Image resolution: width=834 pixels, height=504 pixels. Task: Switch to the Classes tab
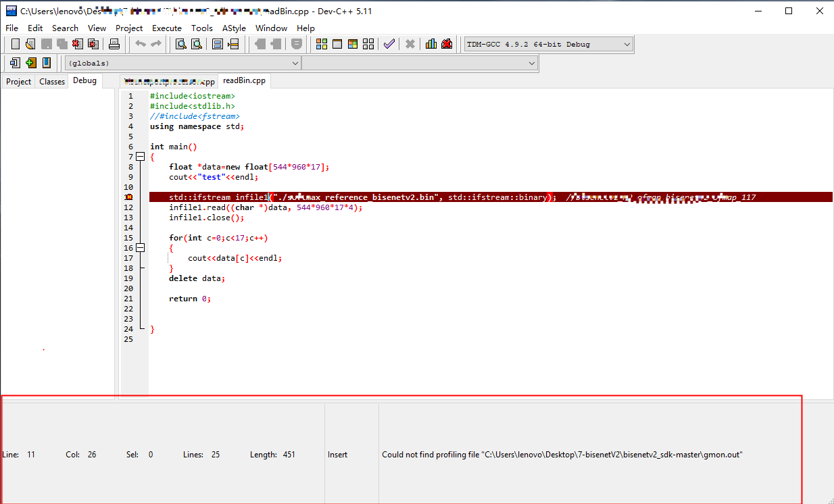pyautogui.click(x=52, y=81)
